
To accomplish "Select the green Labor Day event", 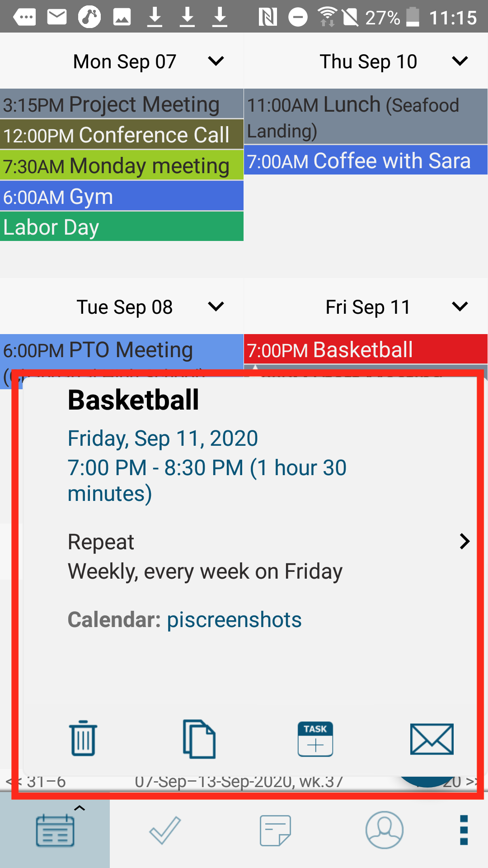I will click(122, 226).
